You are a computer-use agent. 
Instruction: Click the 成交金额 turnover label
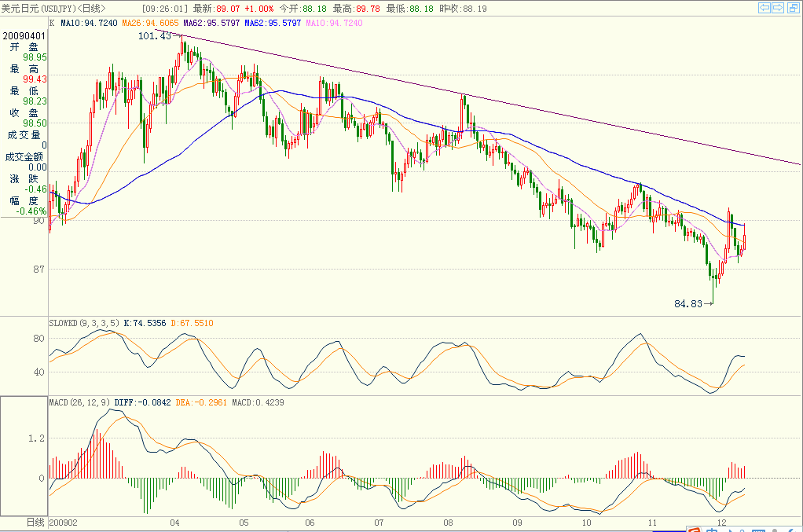[x=24, y=156]
